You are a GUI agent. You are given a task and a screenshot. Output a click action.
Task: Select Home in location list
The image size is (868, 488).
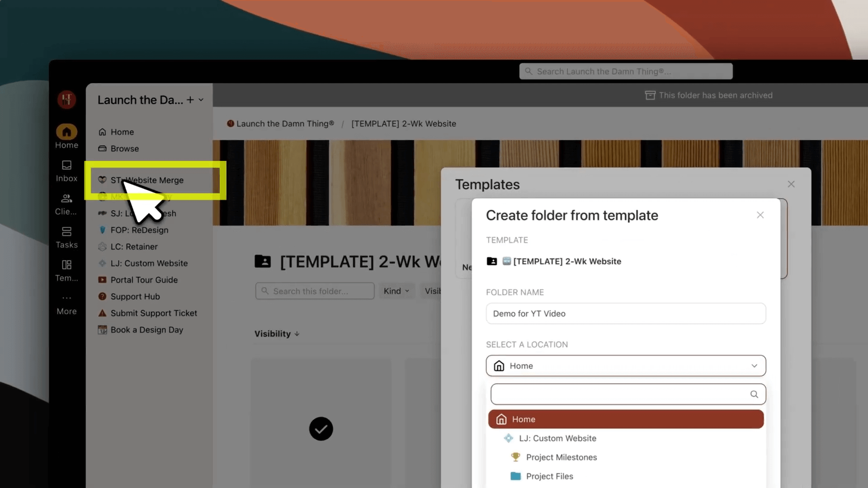(626, 419)
